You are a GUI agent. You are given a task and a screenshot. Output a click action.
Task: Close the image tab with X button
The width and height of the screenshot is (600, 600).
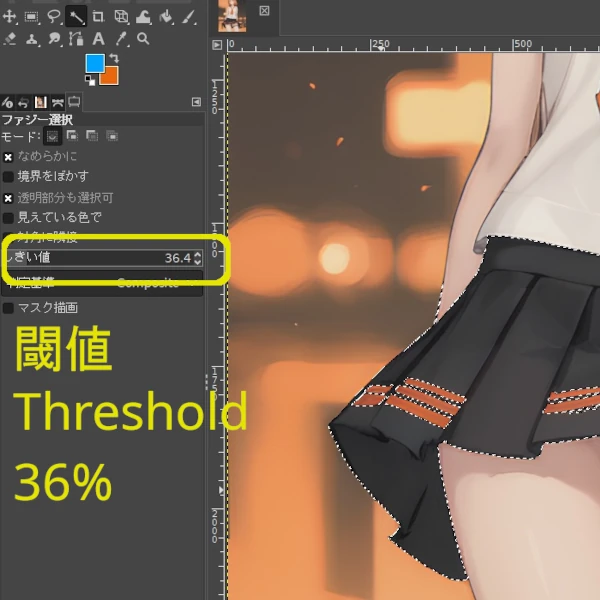(264, 11)
